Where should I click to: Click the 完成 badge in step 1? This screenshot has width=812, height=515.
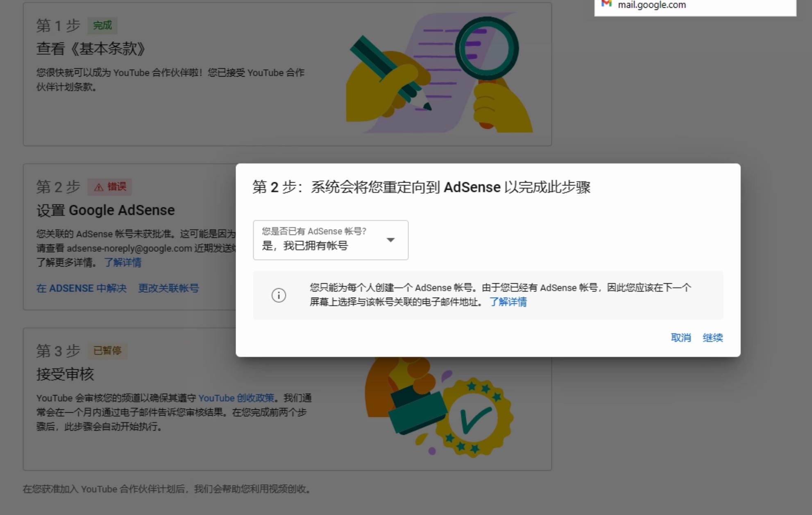[x=102, y=25]
